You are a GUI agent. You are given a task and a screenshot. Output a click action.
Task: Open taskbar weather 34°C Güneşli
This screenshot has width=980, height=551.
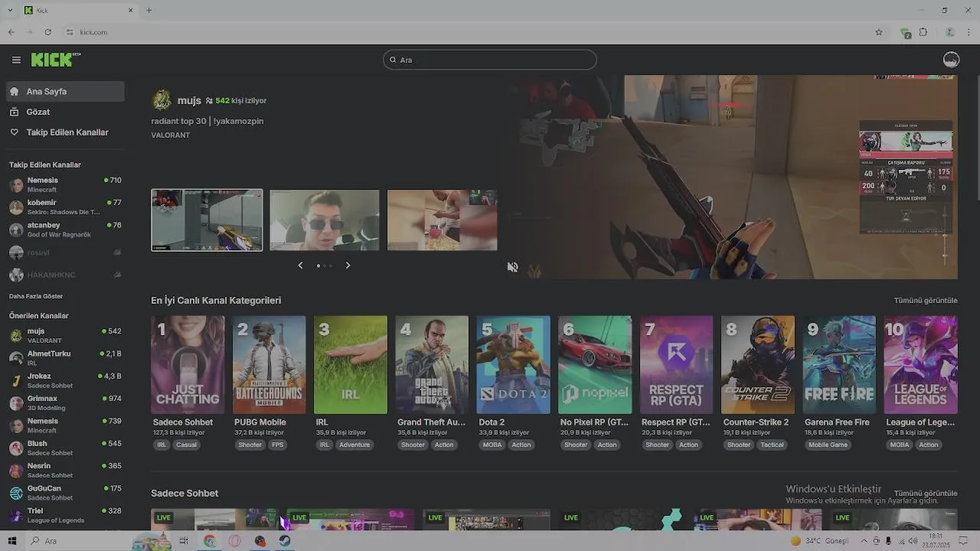click(821, 541)
